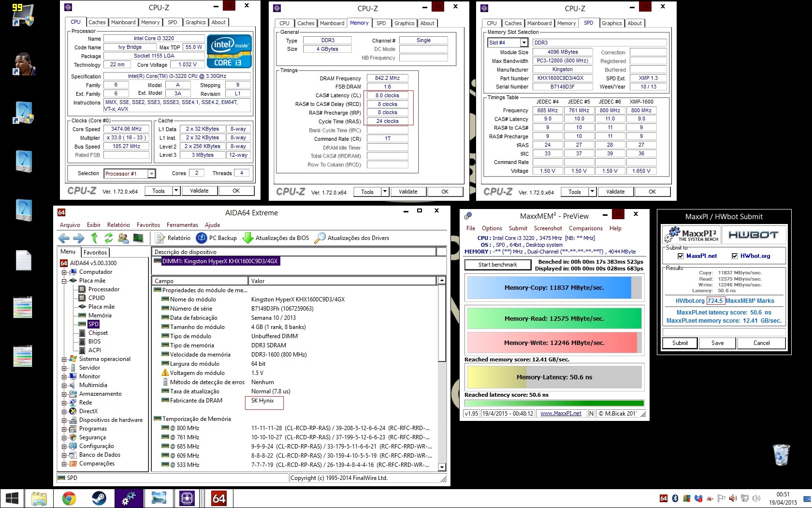Image resolution: width=812 pixels, height=508 pixels.
Task: Open the www.MaxxPI.net link
Action: click(x=561, y=414)
